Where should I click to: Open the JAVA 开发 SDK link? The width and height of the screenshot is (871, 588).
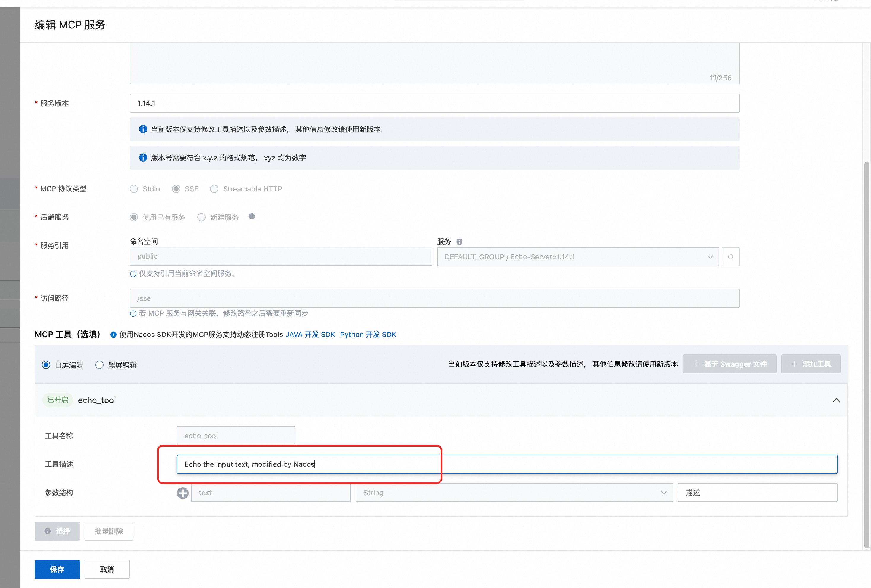pyautogui.click(x=310, y=334)
